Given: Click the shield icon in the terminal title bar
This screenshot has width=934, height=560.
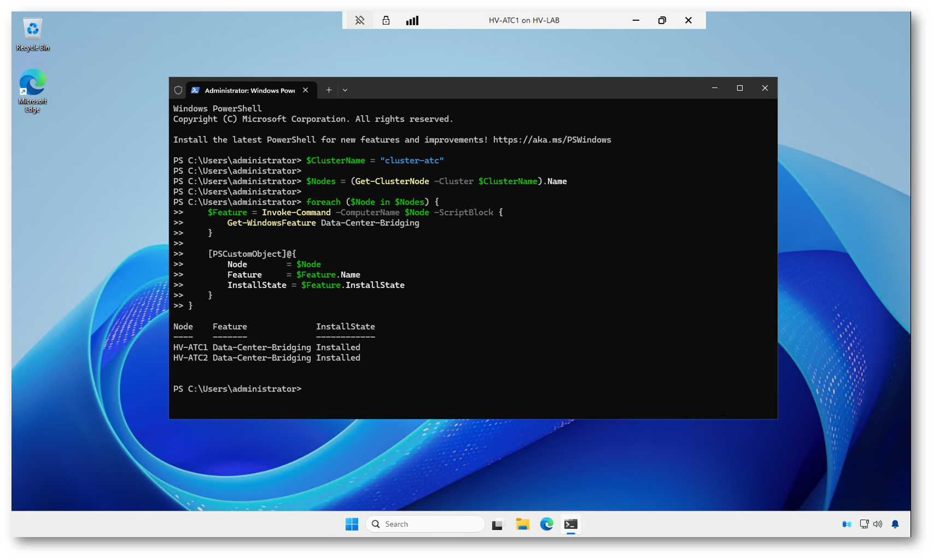Looking at the screenshot, I should coord(178,90).
